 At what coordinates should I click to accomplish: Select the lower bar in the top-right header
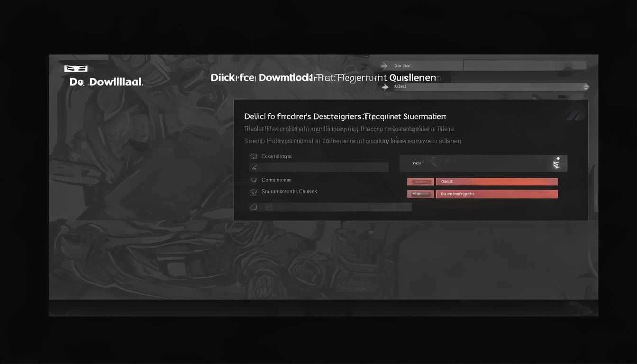tap(485, 87)
